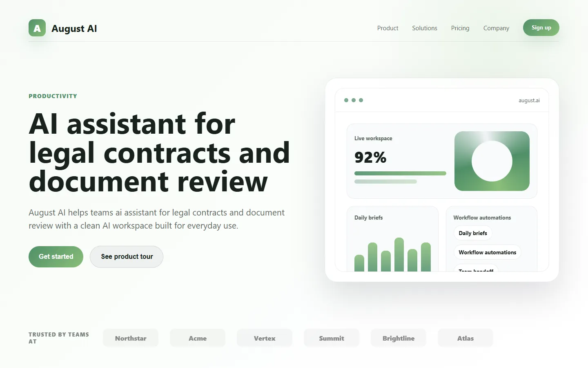The image size is (588, 368).
Task: Click the Daily briefs card heading
Action: coord(369,218)
